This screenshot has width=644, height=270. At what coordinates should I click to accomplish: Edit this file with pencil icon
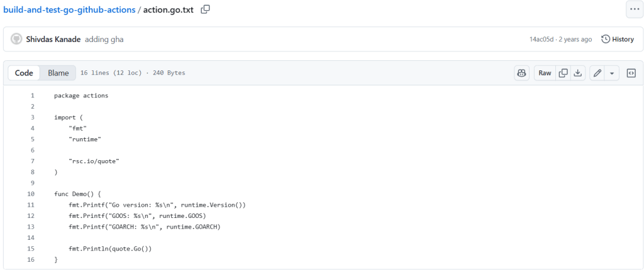(597, 73)
